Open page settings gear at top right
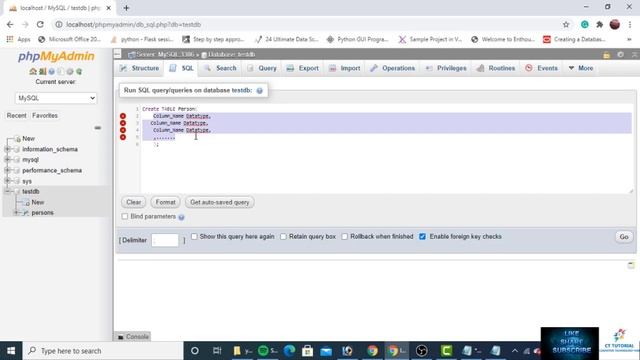This screenshot has height=360, width=640. coord(620,54)
